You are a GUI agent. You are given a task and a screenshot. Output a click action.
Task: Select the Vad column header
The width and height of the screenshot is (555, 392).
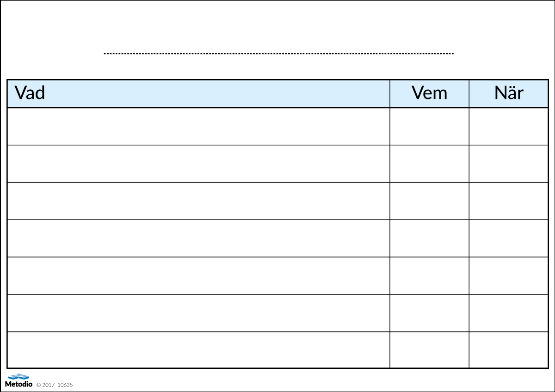(x=198, y=93)
